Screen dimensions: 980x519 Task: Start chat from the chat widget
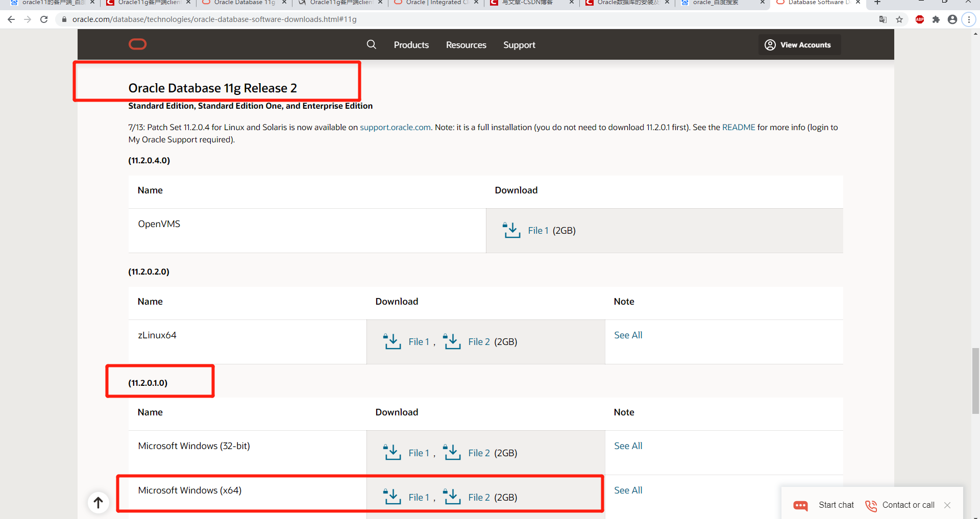coord(836,505)
